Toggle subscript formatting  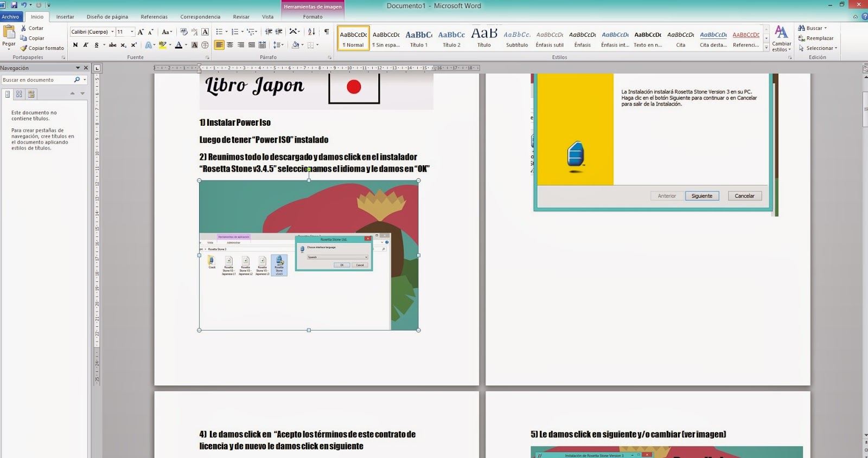coord(124,45)
